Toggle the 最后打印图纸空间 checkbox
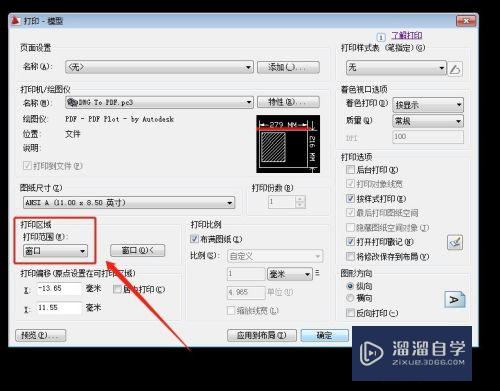The image size is (500, 391). tap(350, 213)
